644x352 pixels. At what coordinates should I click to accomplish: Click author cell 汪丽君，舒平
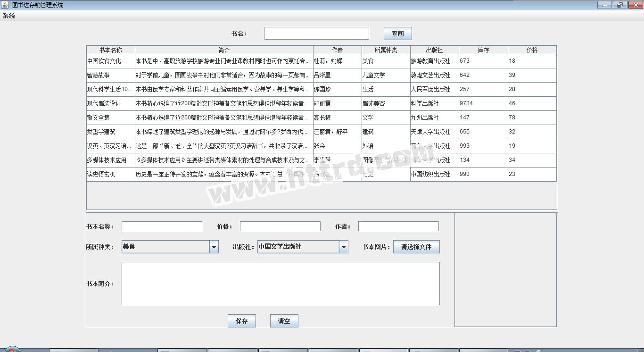(338, 132)
